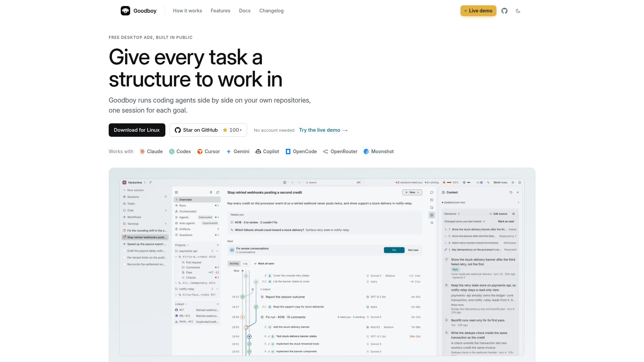Open the Features nav item
Image resolution: width=644 pixels, height=362 pixels.
pyautogui.click(x=220, y=11)
